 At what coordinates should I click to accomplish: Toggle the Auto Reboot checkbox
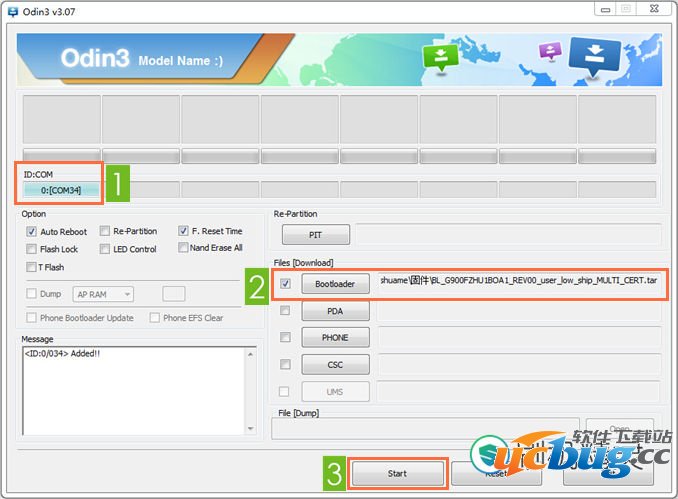32,231
